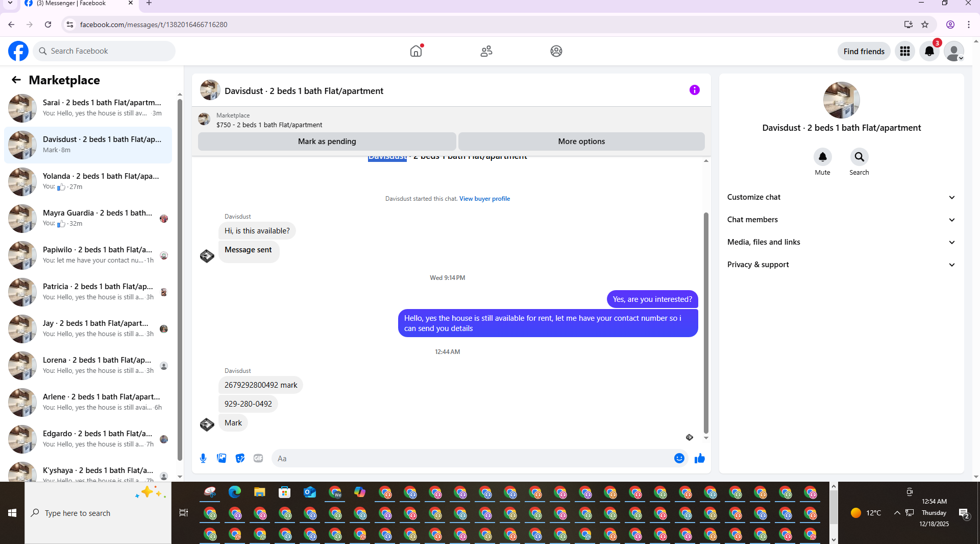Open the tab search dropdown in Chrome

click(x=10, y=3)
